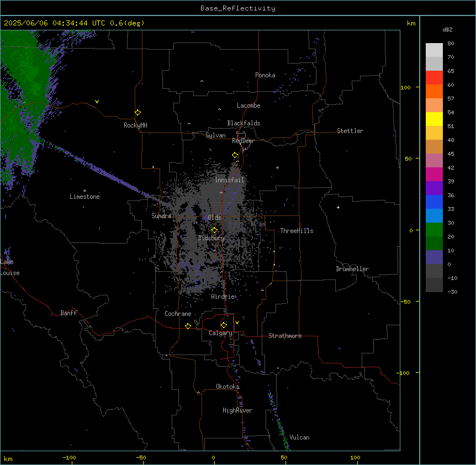Click the ThreeHills label

pos(297,231)
